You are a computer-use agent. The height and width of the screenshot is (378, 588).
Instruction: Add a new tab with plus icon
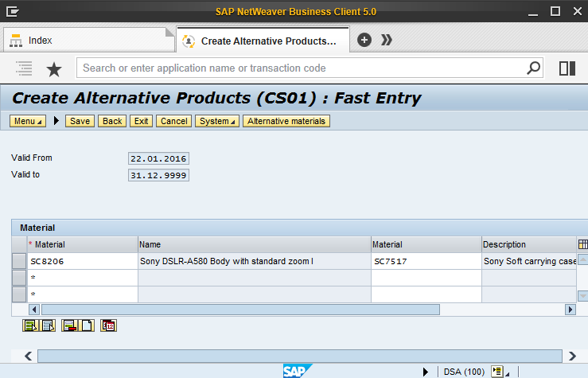click(364, 40)
